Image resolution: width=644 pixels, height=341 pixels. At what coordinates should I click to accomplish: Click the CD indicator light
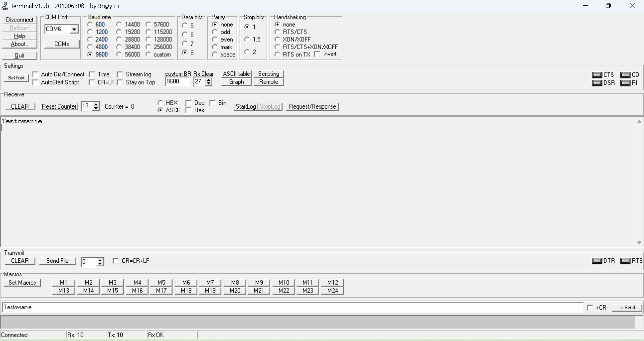(x=625, y=75)
